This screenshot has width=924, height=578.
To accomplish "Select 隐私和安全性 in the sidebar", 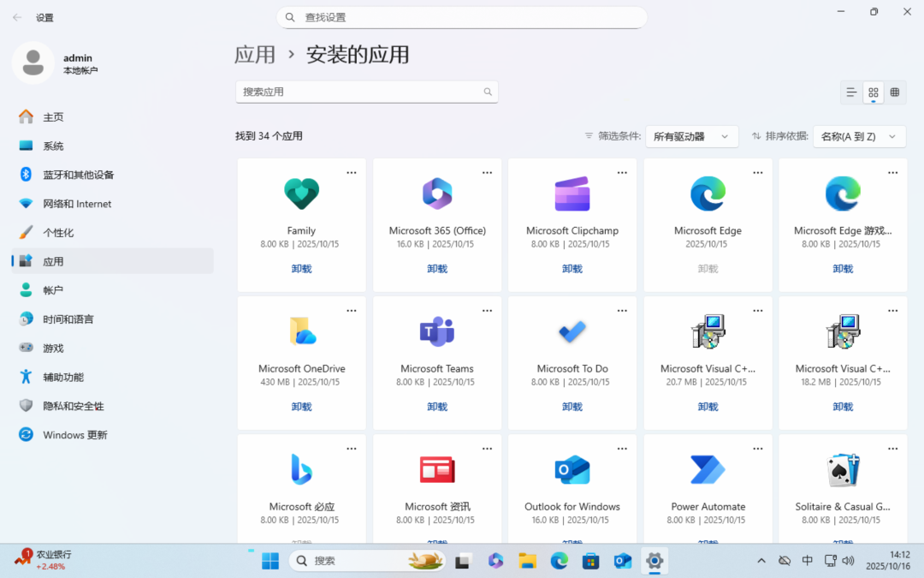I will 74,406.
